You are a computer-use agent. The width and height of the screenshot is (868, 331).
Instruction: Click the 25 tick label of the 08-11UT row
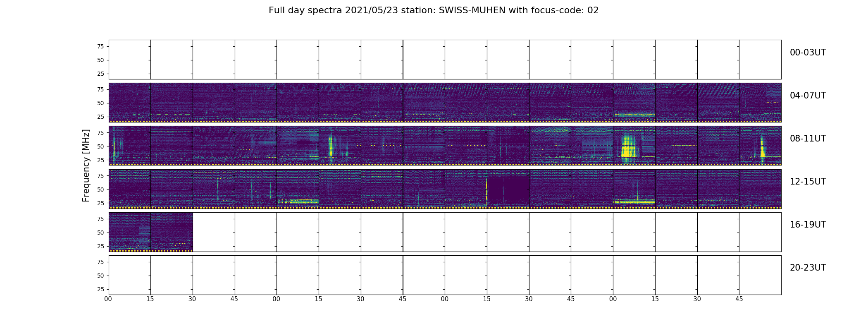[100, 160]
